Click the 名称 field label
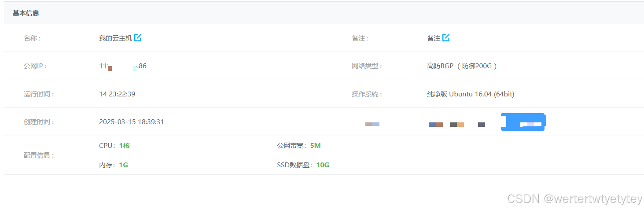This screenshot has height=210, width=644. click(x=32, y=38)
